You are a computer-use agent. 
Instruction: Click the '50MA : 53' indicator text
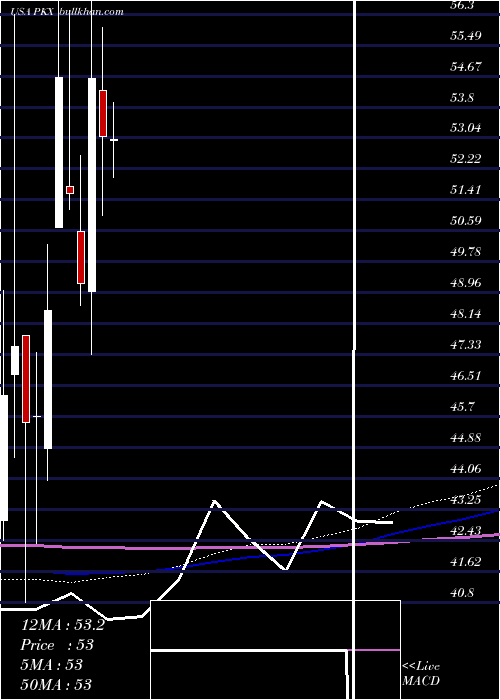tap(56, 684)
